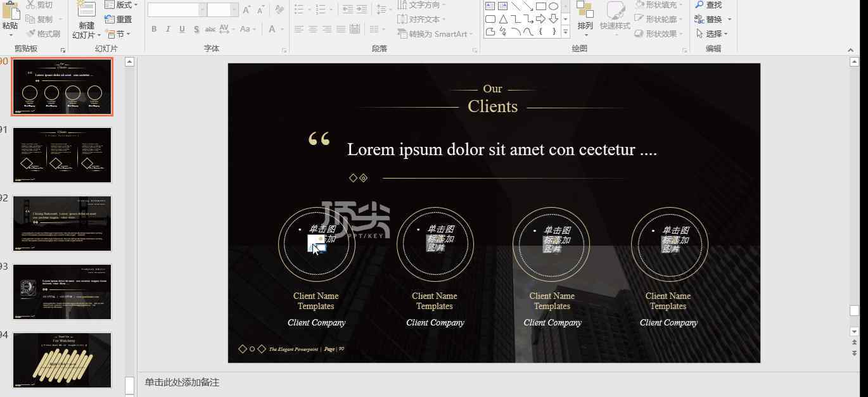Select slide 91 thumbnail
This screenshot has height=397, width=868.
pos(62,155)
